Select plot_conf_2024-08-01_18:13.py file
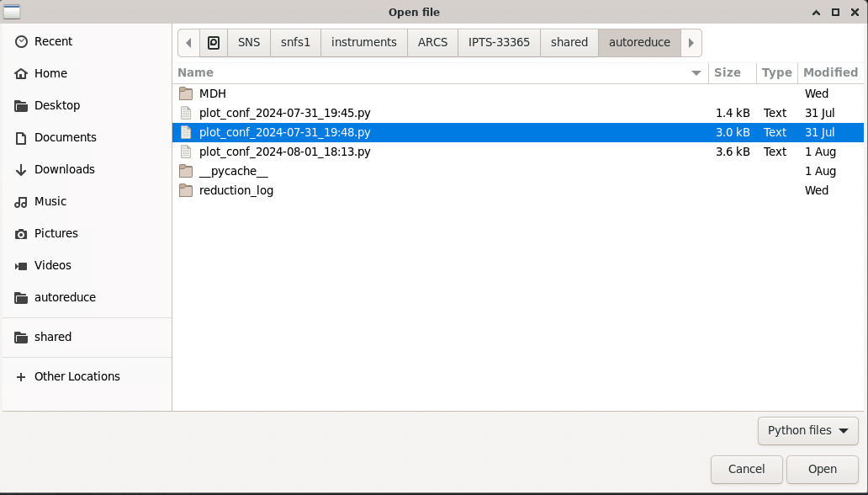Screen dimensions: 868x495 (x=284, y=152)
